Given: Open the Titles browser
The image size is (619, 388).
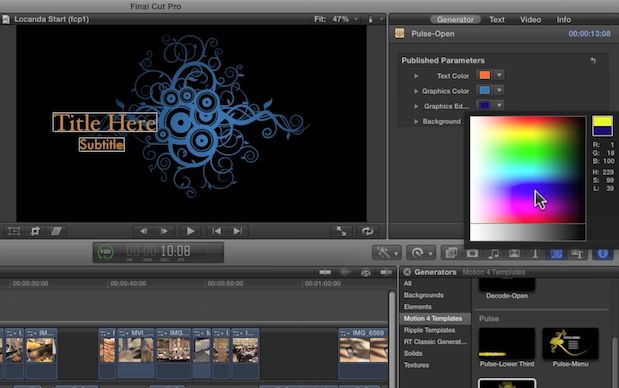Looking at the screenshot, I should click(535, 253).
